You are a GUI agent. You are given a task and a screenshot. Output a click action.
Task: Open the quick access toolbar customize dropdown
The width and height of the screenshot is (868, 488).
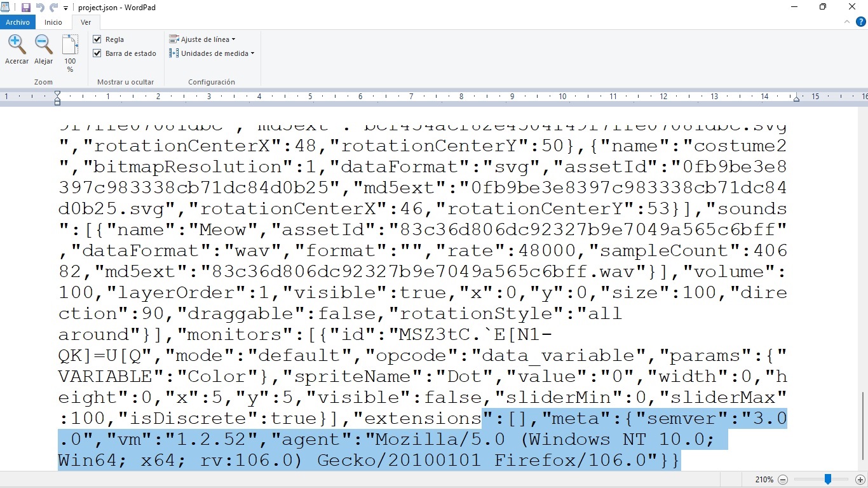pos(65,7)
